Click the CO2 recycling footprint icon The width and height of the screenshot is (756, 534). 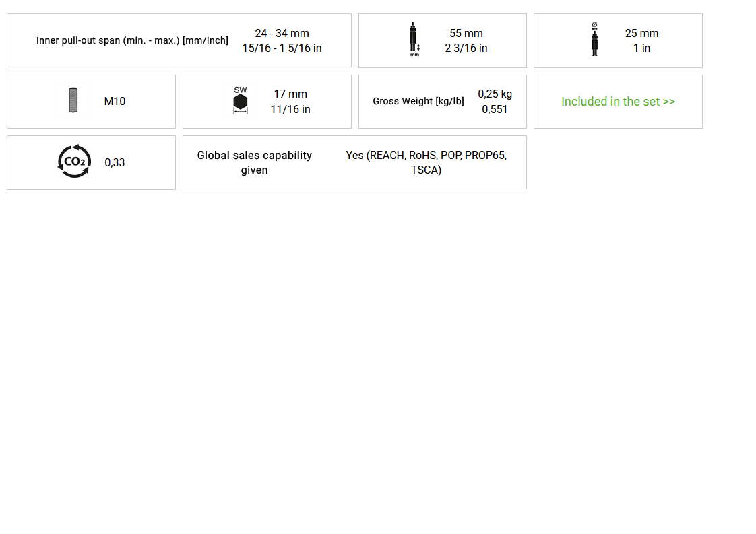73,162
